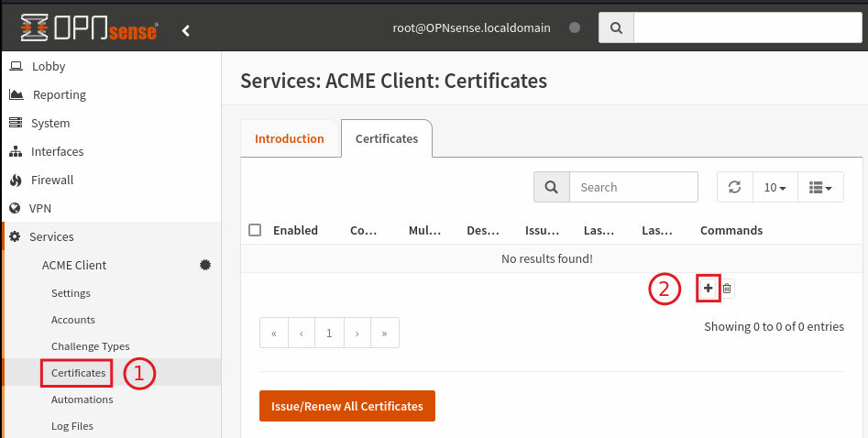The height and width of the screenshot is (438, 868).
Task: Click Issue/Renew All Certificates button
Action: tap(347, 406)
